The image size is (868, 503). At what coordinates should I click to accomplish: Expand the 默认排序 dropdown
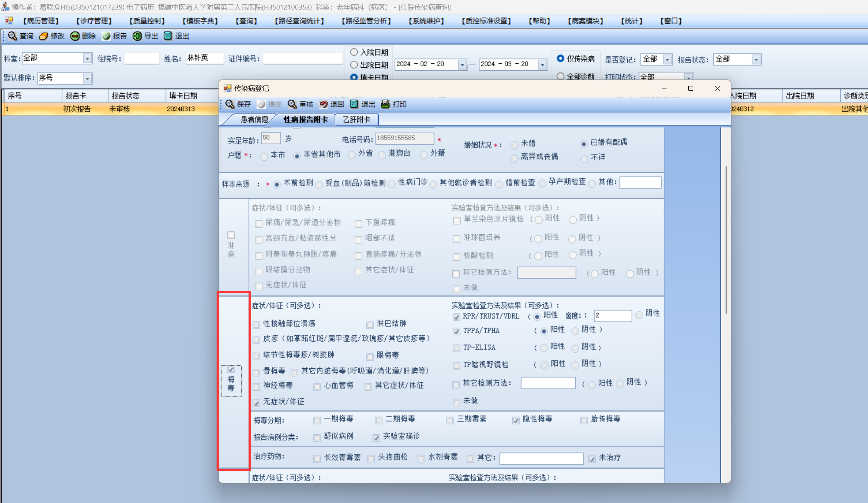[x=87, y=79]
